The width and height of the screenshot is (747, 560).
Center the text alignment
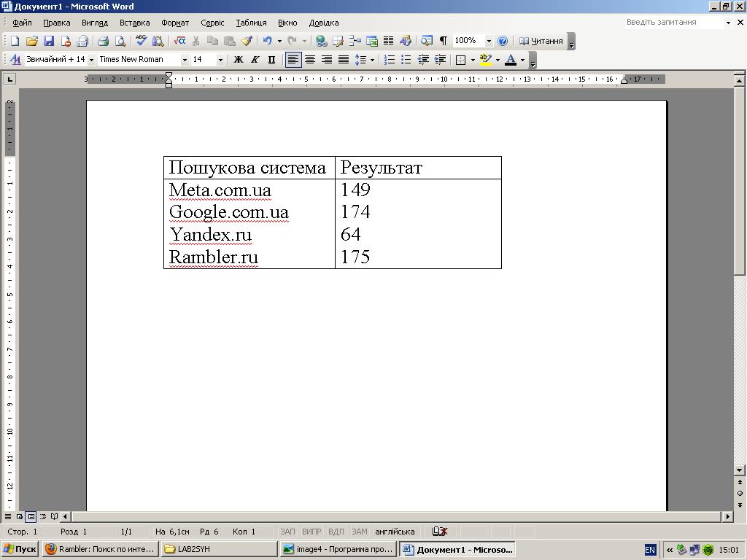click(310, 60)
